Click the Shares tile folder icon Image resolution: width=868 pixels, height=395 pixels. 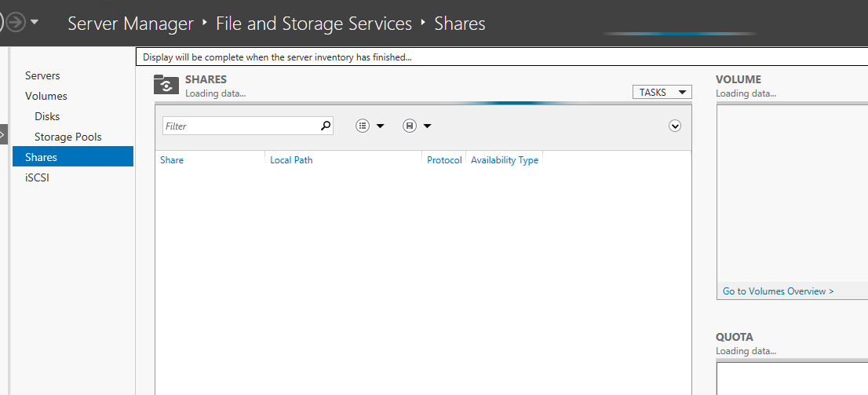(166, 85)
